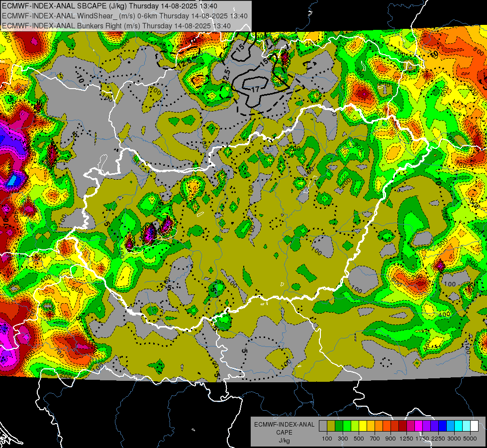Click the J/kg unit label in legend
The image size is (487, 448).
(x=284, y=441)
